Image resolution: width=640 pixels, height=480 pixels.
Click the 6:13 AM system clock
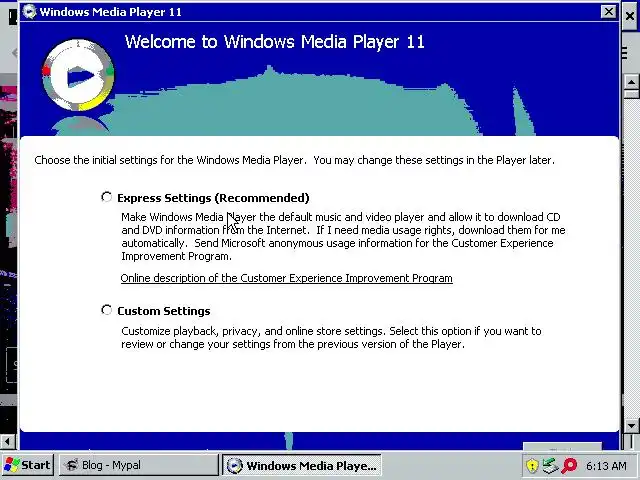tap(606, 466)
